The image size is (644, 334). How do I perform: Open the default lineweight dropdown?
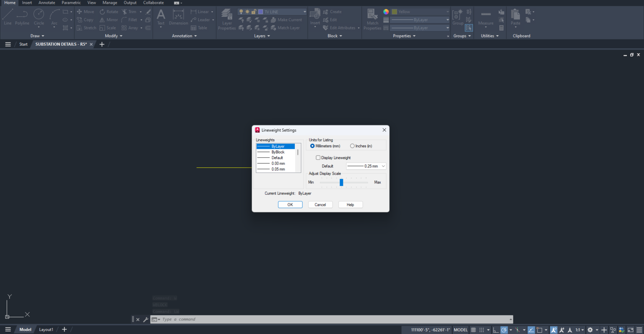[x=382, y=166]
